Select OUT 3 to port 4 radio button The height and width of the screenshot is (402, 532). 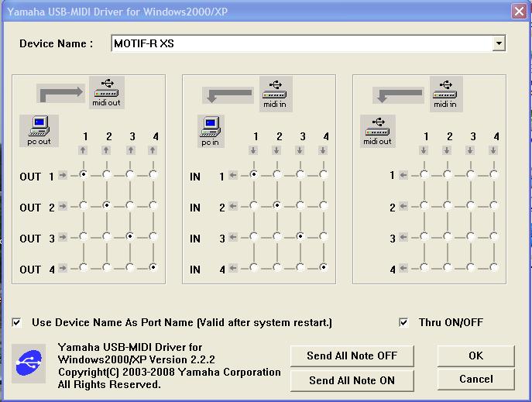tap(153, 236)
